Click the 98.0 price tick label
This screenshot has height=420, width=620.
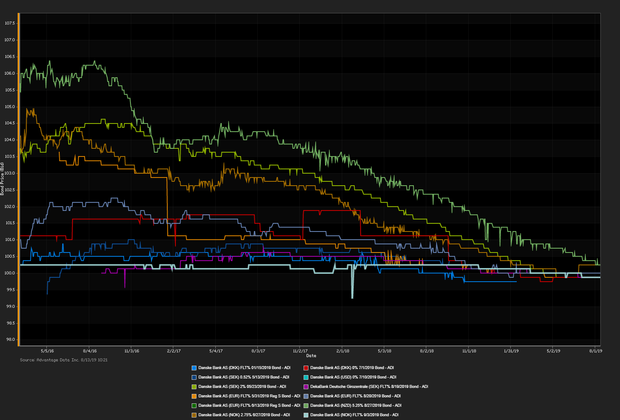pos(11,339)
